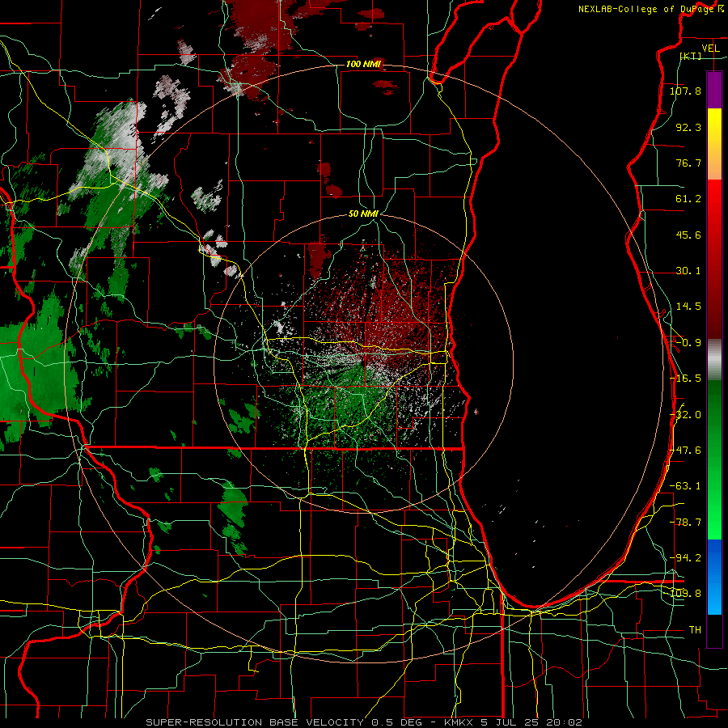728x728 pixels.
Task: Click the 30.1 value on velocity scale
Action: (688, 271)
